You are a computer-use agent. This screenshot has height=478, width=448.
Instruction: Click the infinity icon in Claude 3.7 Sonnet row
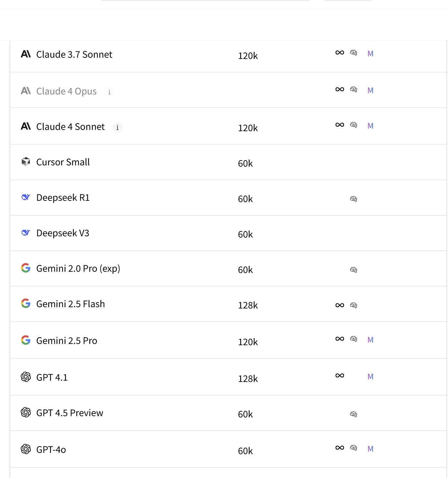(x=340, y=53)
